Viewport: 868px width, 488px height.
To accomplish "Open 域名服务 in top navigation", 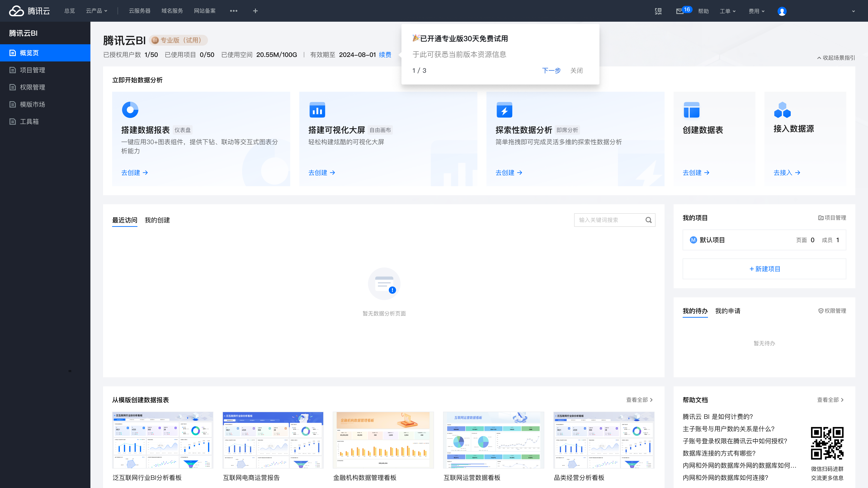I will pos(172,11).
